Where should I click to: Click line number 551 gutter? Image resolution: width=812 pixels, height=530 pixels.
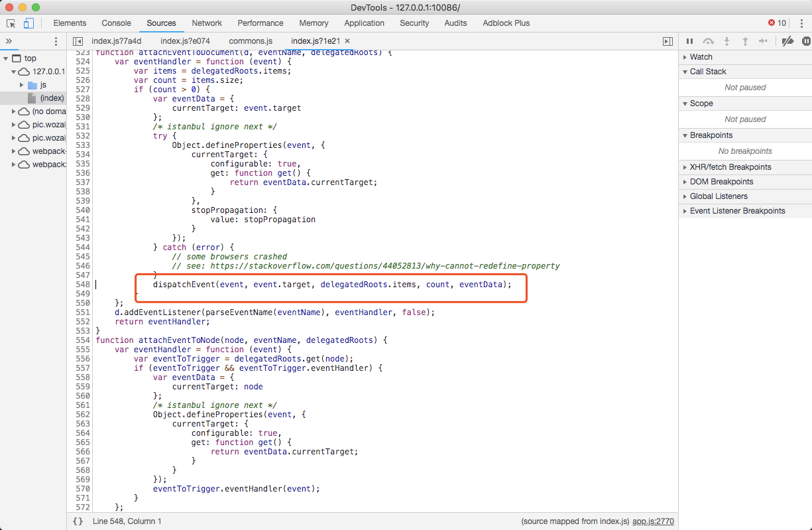pos(82,312)
